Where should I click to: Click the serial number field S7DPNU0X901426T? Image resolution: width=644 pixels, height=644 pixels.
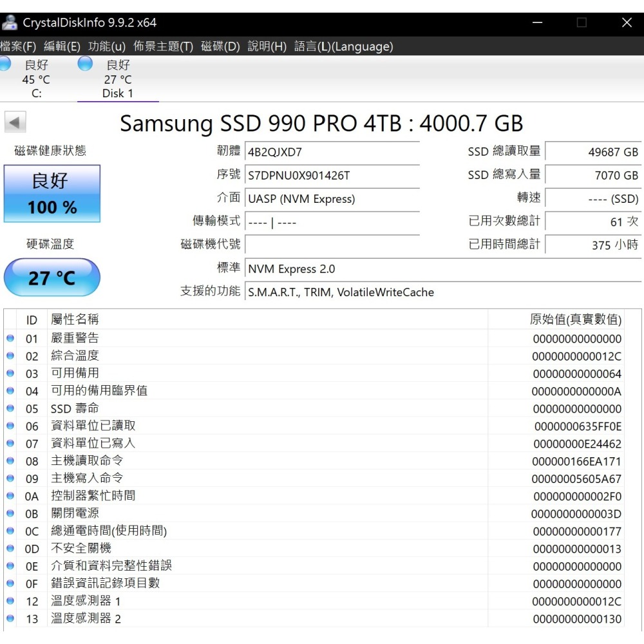(332, 175)
